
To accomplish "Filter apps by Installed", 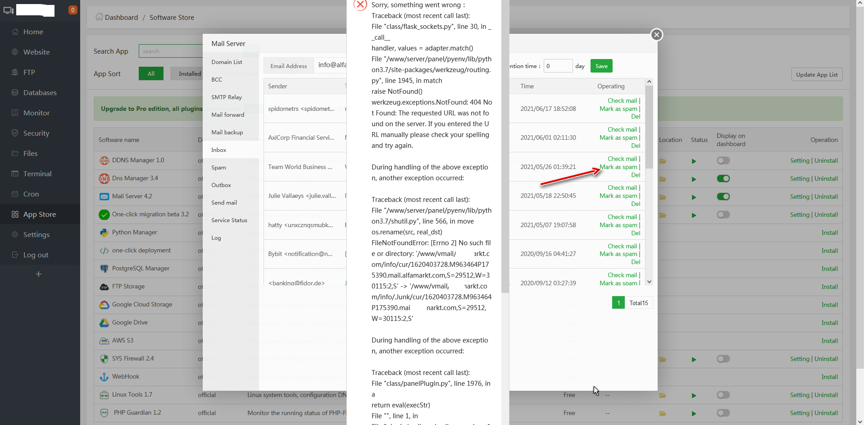I will pyautogui.click(x=190, y=74).
